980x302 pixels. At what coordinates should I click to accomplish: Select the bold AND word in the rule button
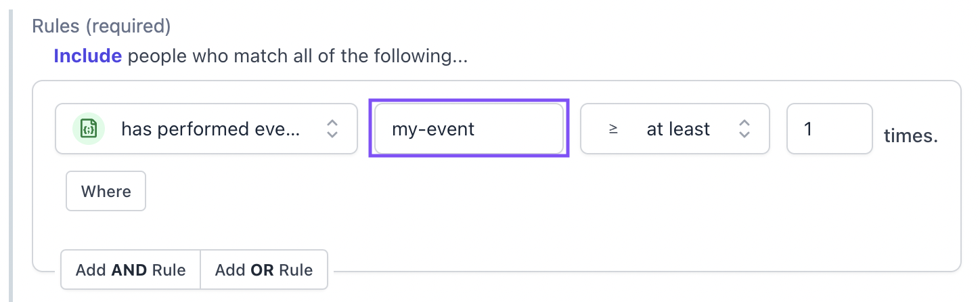tap(129, 270)
